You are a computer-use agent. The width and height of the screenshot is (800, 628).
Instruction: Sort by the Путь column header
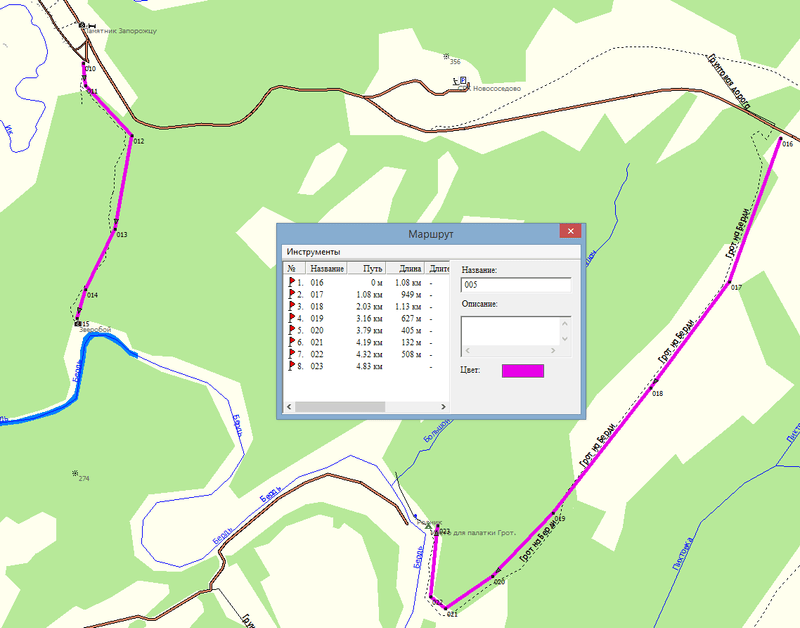366,268
